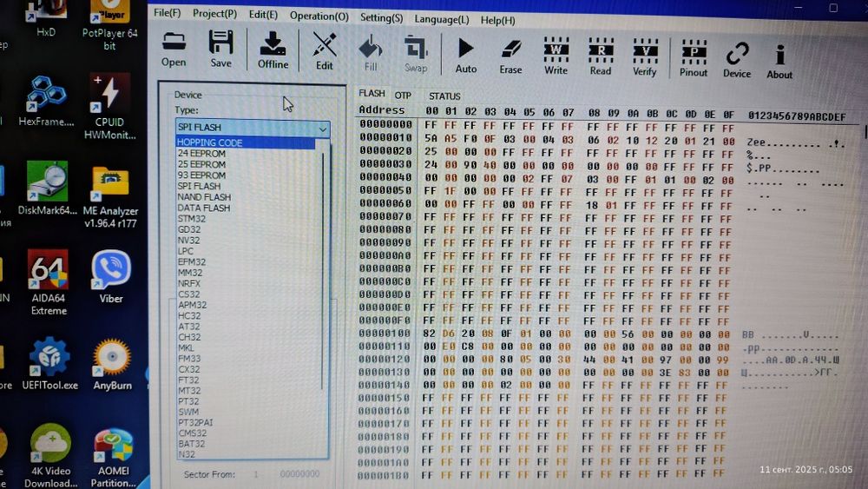Open the Help(H) menu

tap(497, 21)
